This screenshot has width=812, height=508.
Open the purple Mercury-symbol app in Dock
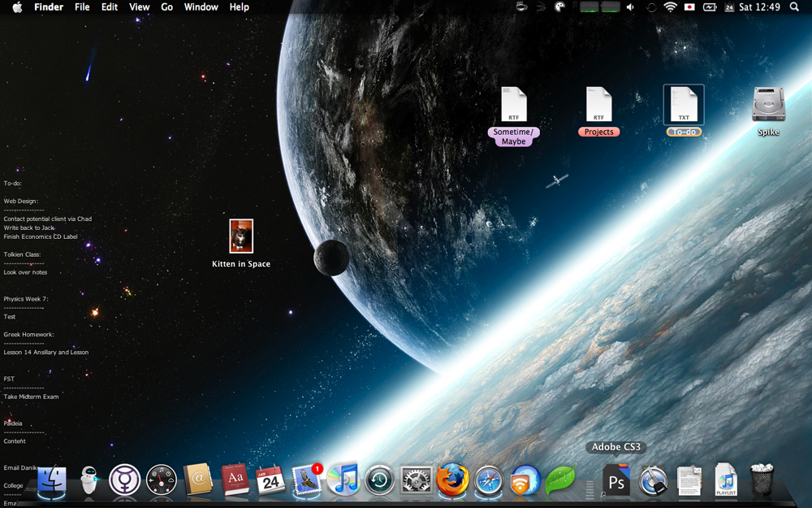click(125, 480)
